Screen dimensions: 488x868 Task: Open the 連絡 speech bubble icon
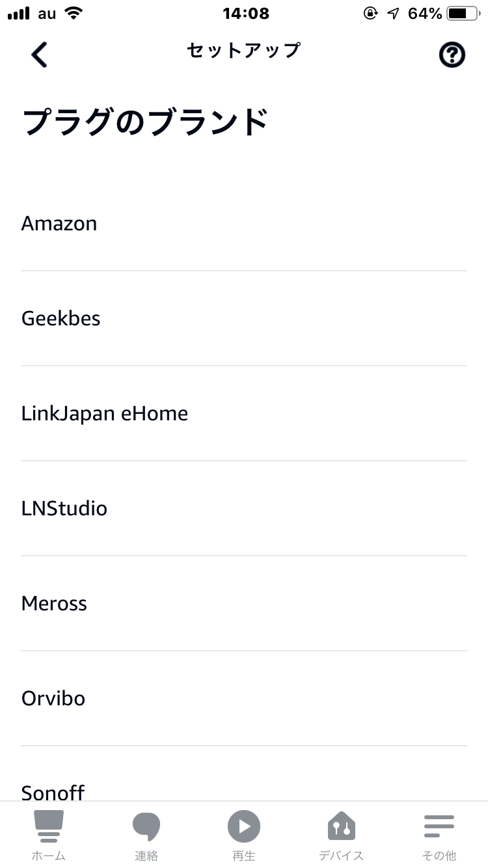pos(146,826)
